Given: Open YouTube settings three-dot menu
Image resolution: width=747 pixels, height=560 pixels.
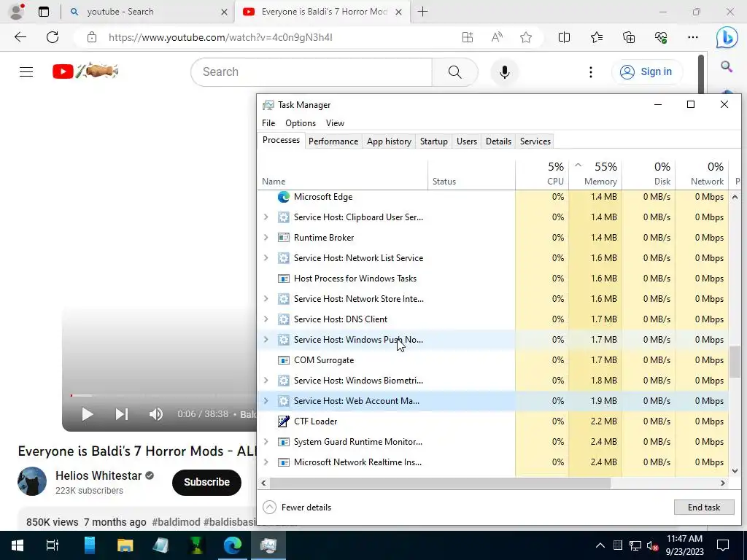Looking at the screenshot, I should pyautogui.click(x=591, y=72).
